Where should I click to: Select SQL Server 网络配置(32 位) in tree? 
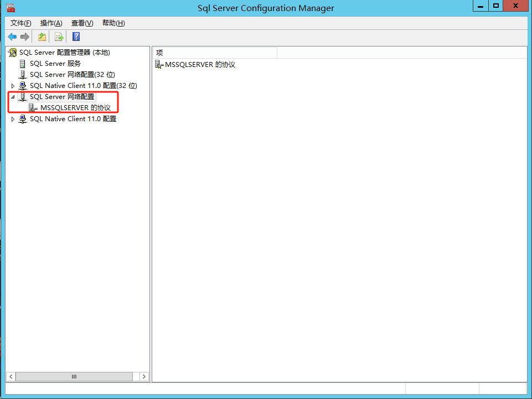73,75
